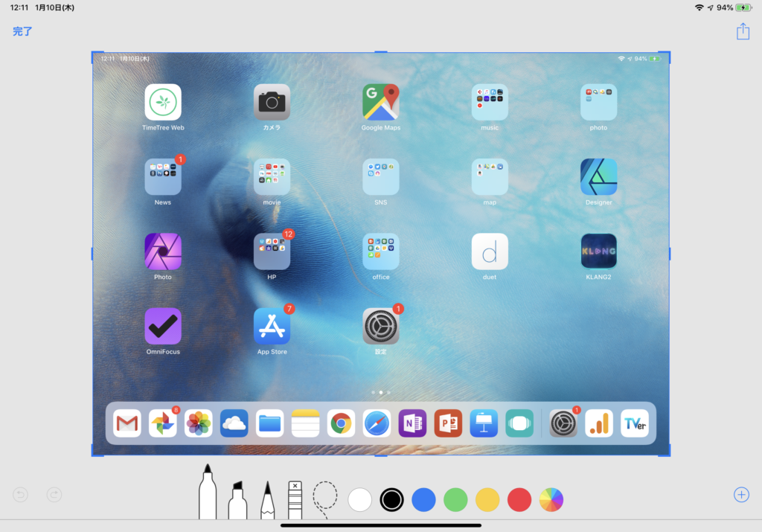This screenshot has height=532, width=762.
Task: Click the Apple Photos flower dock icon
Action: tap(198, 423)
